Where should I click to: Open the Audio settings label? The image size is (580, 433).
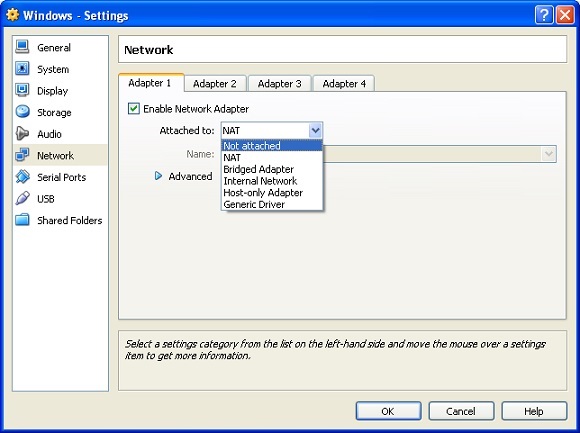(x=49, y=134)
